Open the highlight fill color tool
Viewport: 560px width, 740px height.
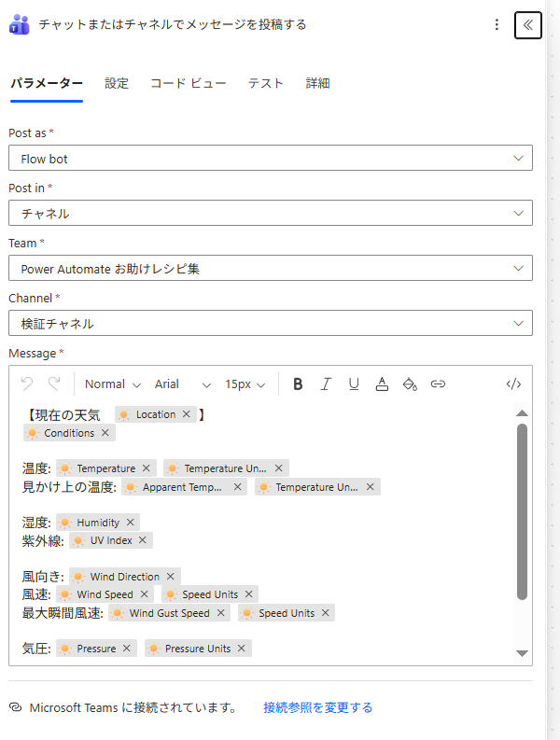pyautogui.click(x=410, y=384)
